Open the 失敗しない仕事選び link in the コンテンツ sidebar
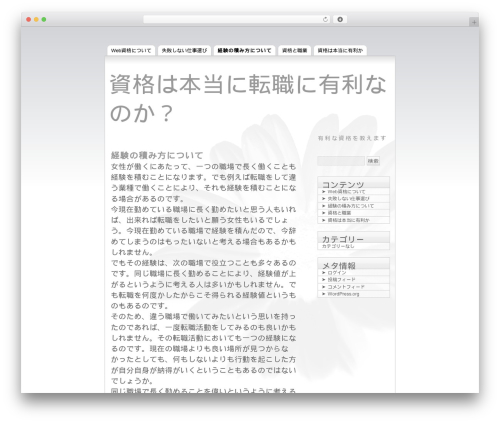Viewport: 500px width, 423px height. [x=348, y=199]
